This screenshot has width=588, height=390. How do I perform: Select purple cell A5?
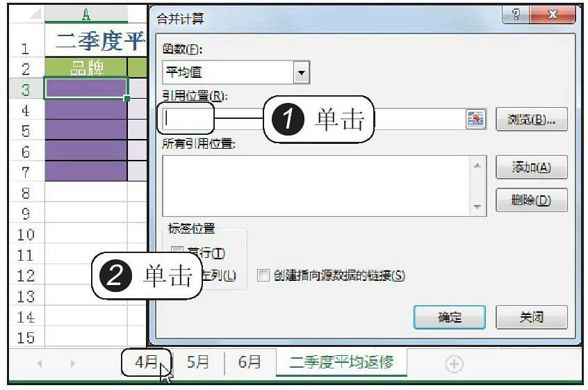[85, 130]
